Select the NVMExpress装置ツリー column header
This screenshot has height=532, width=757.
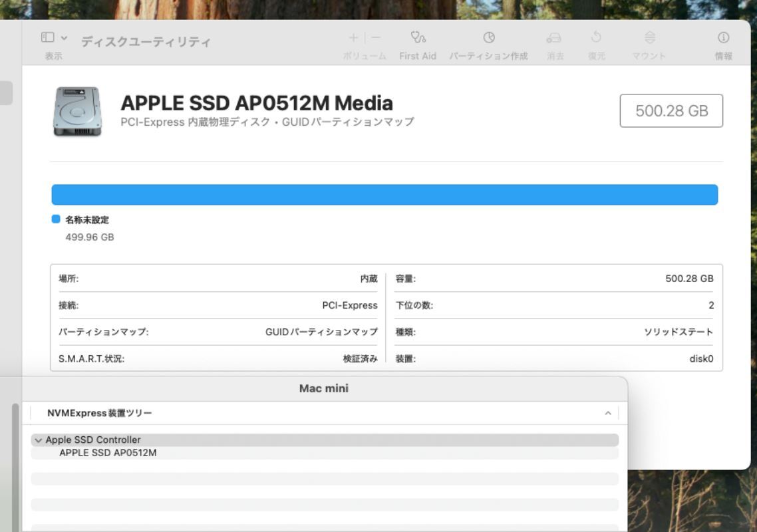click(100, 413)
